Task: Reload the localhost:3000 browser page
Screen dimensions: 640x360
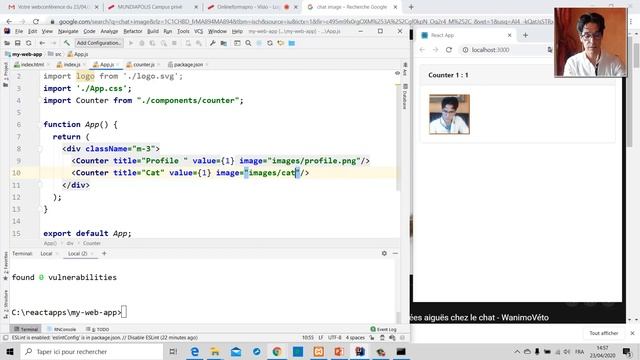Action: (449, 50)
